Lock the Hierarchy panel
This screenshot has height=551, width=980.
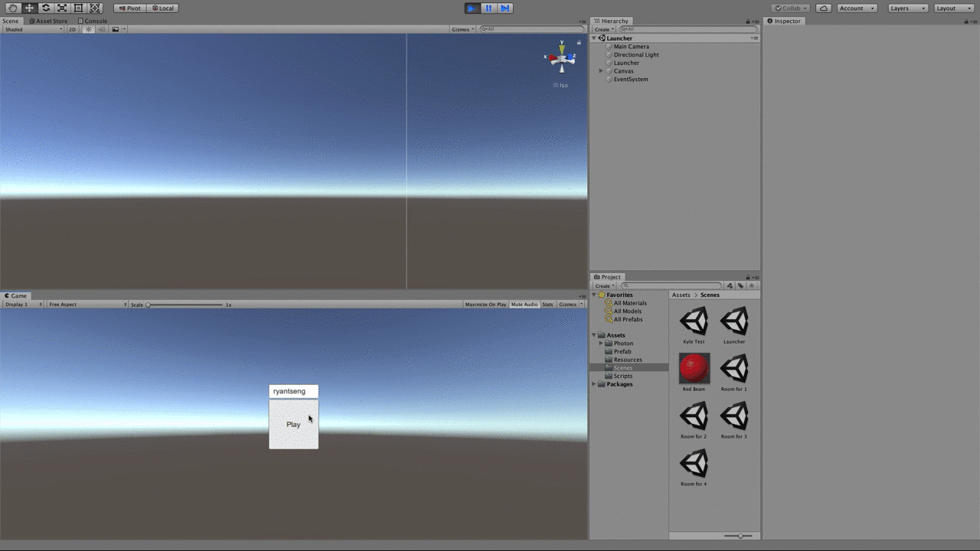[x=748, y=21]
